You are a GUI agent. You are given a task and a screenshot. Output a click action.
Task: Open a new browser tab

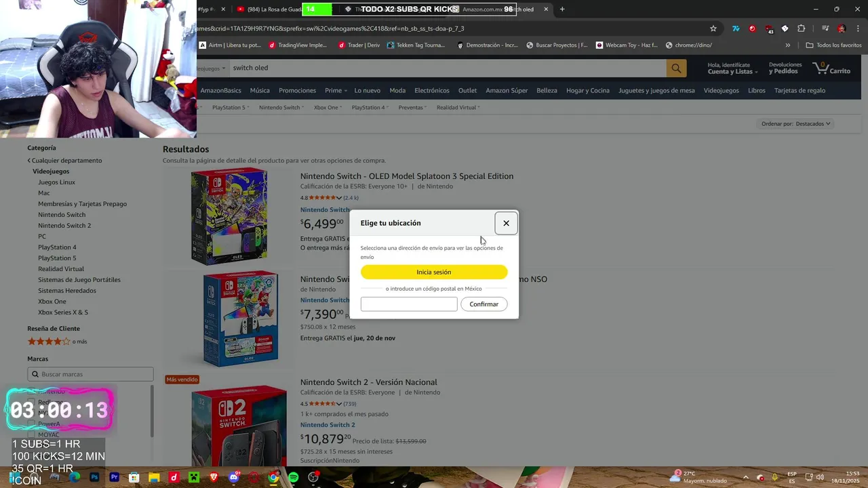[x=562, y=9]
